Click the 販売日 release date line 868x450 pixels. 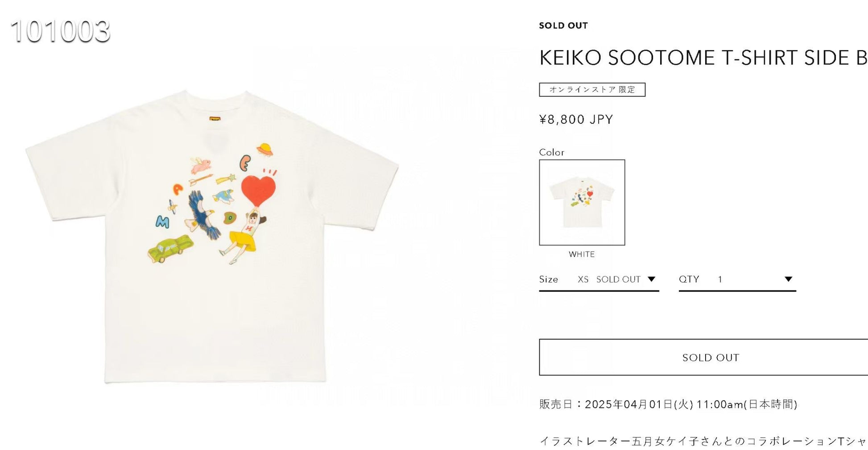pyautogui.click(x=668, y=404)
